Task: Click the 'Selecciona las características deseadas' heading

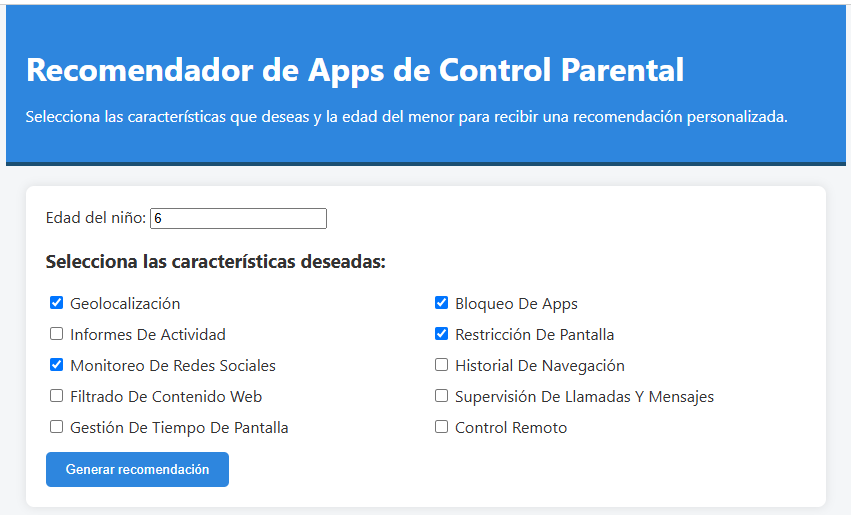Action: (x=215, y=262)
